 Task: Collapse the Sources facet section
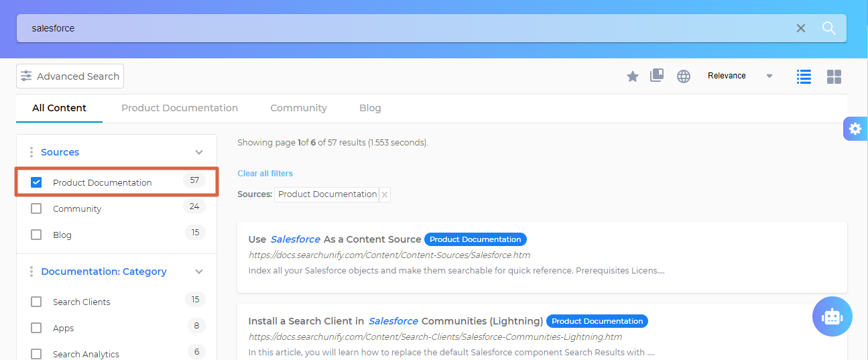point(198,152)
